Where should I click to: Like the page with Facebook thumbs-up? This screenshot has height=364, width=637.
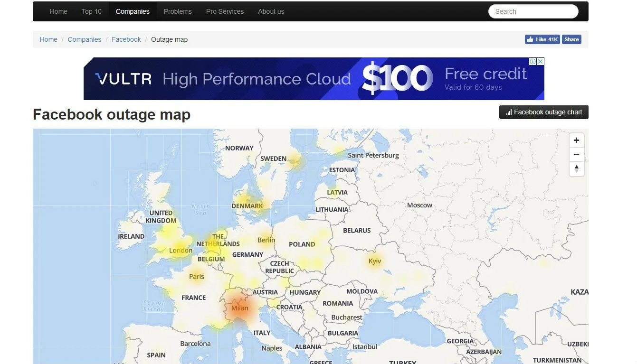pos(542,39)
